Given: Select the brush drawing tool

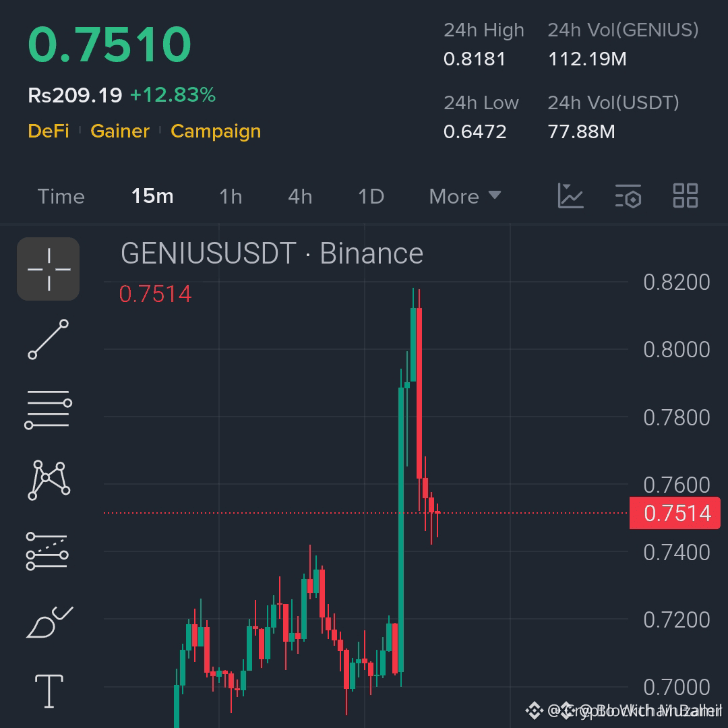Looking at the screenshot, I should (49, 622).
